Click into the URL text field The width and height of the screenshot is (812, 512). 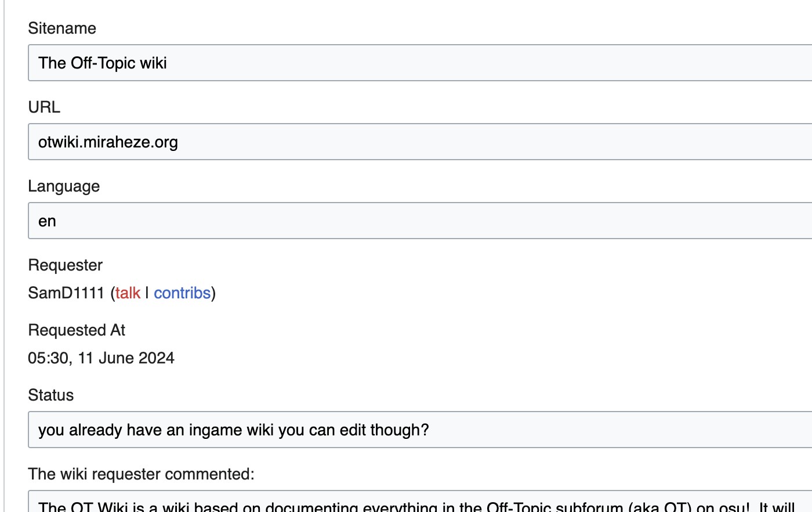click(x=420, y=142)
